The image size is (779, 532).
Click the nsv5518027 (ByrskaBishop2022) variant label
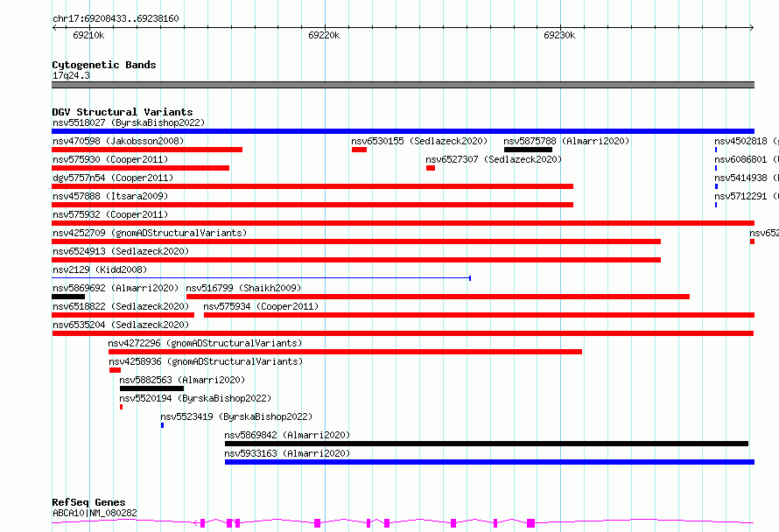pos(129,122)
